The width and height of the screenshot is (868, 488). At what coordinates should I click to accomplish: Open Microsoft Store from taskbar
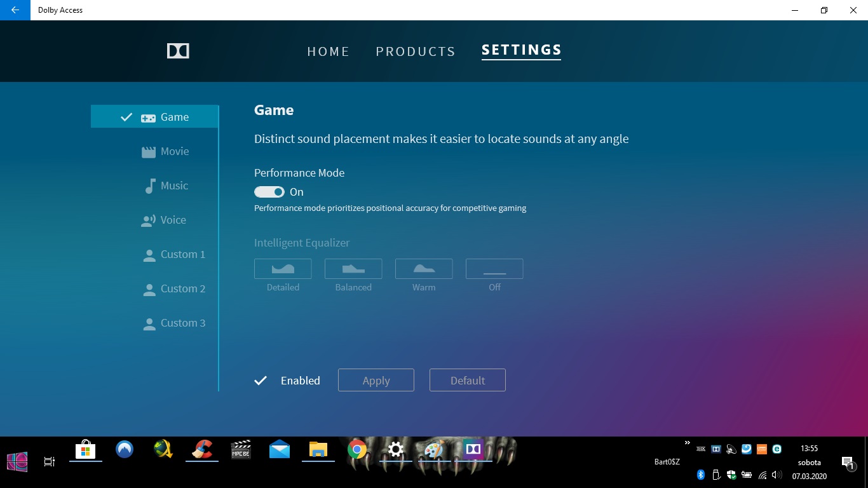click(86, 450)
